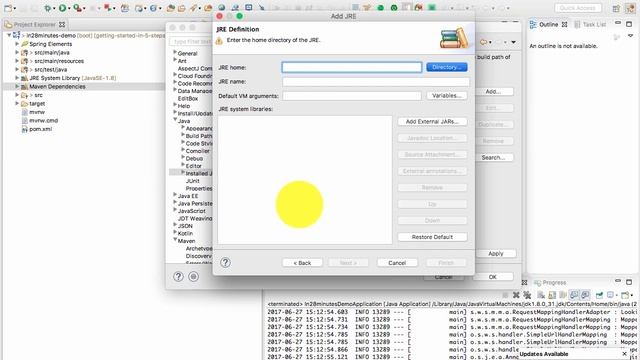Click Open Console icon

click(624, 295)
